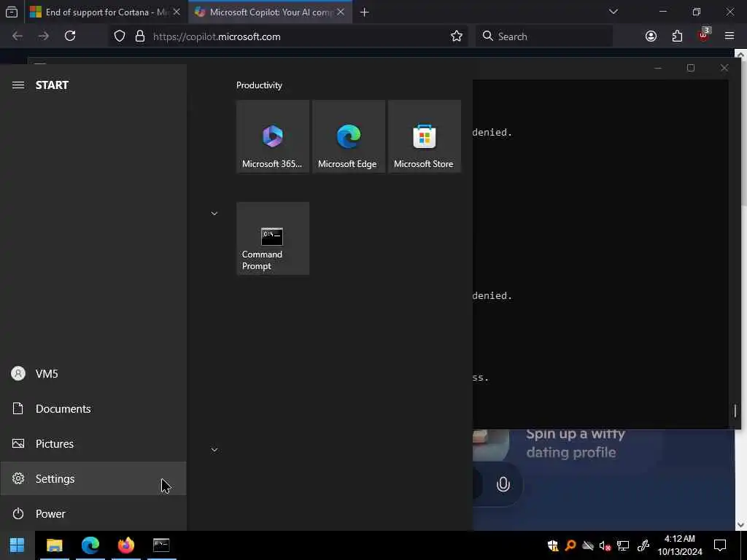Open Windows Security tray icon
Image resolution: width=747 pixels, height=560 pixels.
[553, 545]
